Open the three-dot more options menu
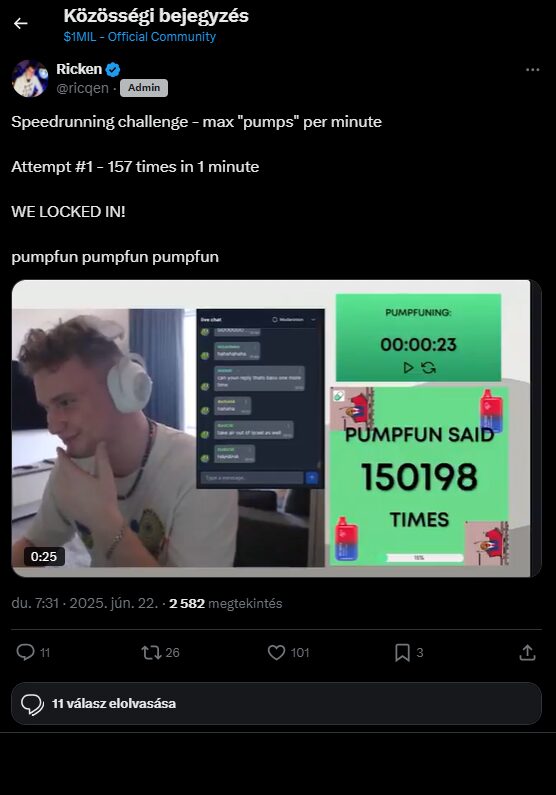Screen dimensions: 556x795 532,69
